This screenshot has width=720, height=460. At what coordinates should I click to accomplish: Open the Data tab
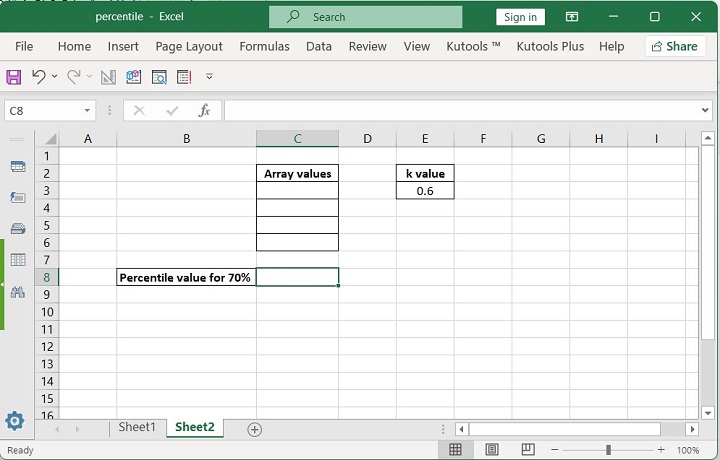pos(319,46)
